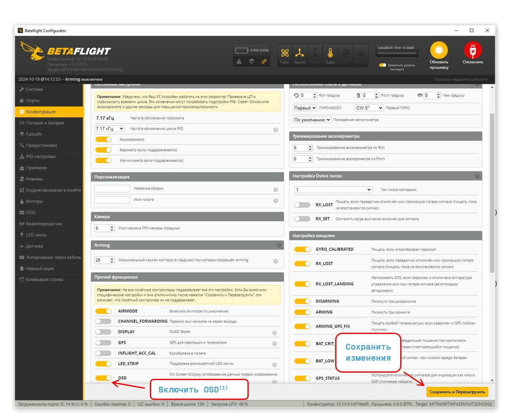This screenshot has height=420, width=525.
Task: Turn off the RX_LOST_LANDING beeper switch
Action: tap(302, 284)
